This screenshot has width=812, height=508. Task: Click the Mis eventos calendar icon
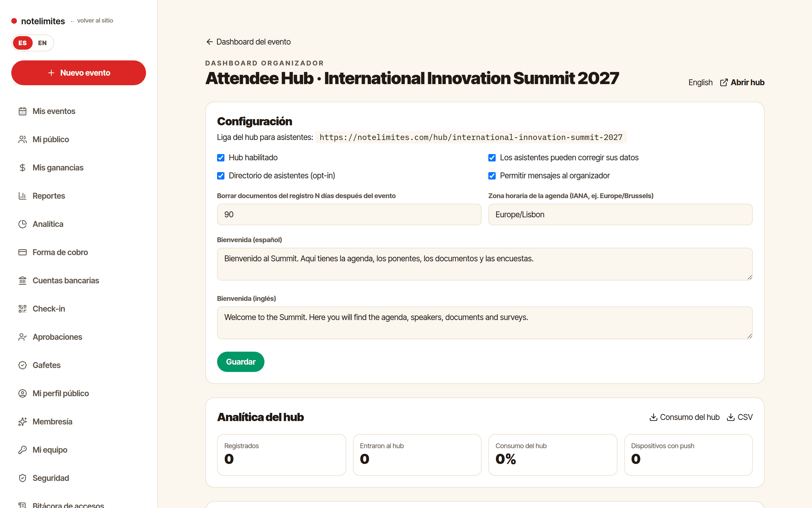point(23,111)
